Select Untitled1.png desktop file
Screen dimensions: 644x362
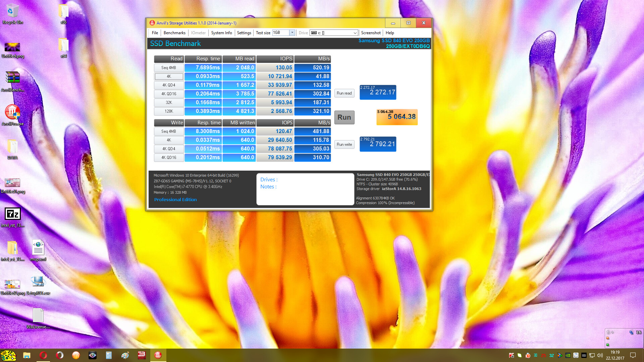pos(12,185)
